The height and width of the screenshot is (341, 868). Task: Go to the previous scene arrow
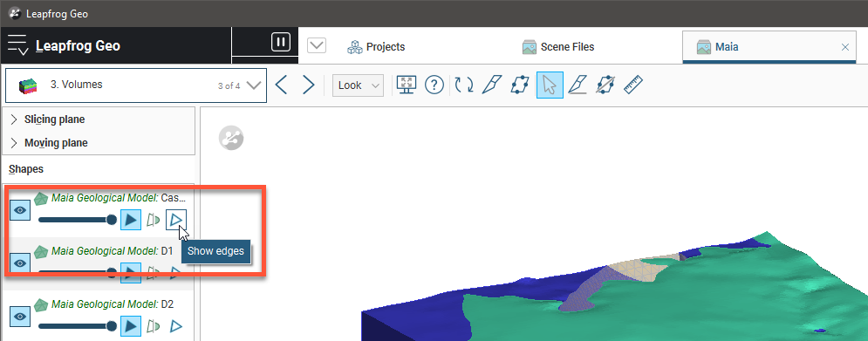pos(281,85)
